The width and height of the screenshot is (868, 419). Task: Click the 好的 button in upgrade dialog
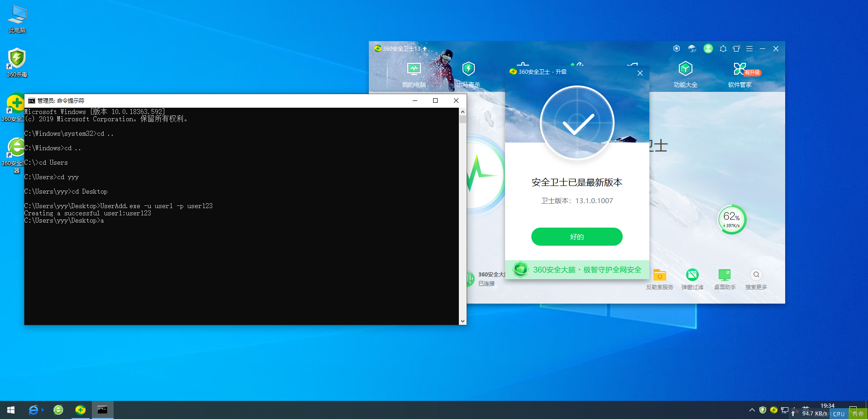577,237
